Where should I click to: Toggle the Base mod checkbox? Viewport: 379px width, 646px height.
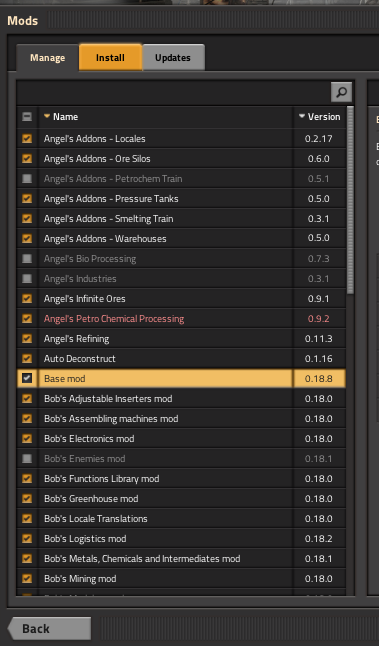coord(27,379)
